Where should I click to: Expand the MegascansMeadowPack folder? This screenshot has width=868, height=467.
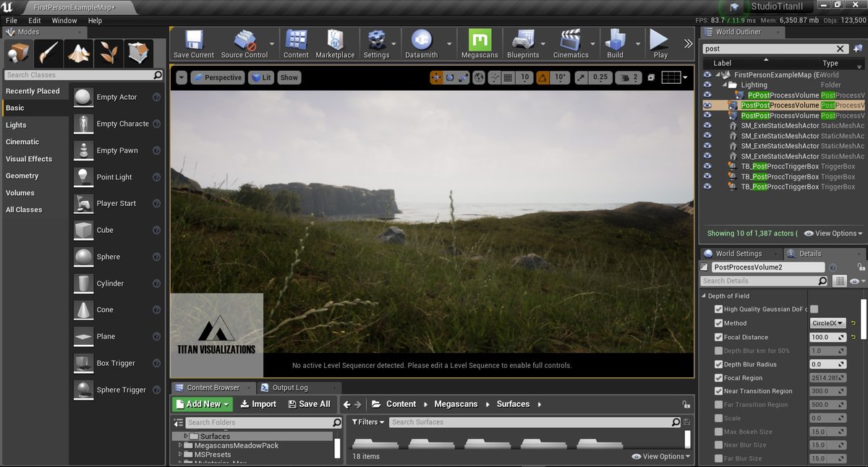point(180,445)
